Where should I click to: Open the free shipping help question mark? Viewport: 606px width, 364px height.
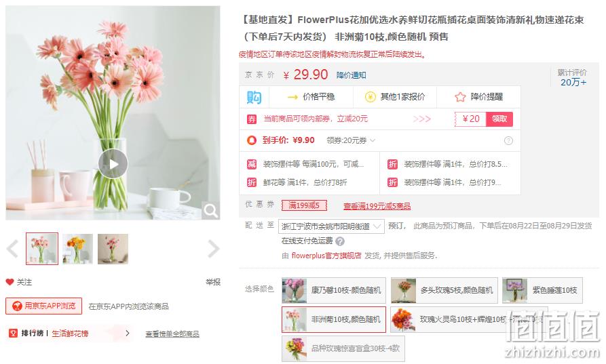(x=340, y=241)
